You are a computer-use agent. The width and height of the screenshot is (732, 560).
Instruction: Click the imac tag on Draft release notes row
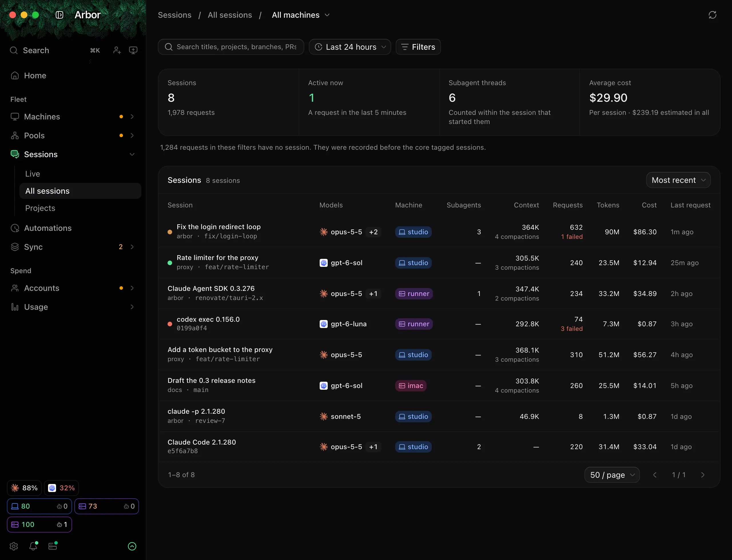coord(411,386)
